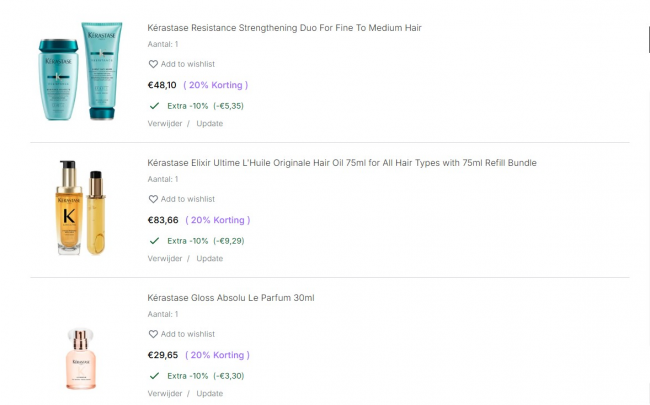Remove the Resistance Strengthening Duo via Verwijder
This screenshot has width=650, height=405.
[x=165, y=124]
